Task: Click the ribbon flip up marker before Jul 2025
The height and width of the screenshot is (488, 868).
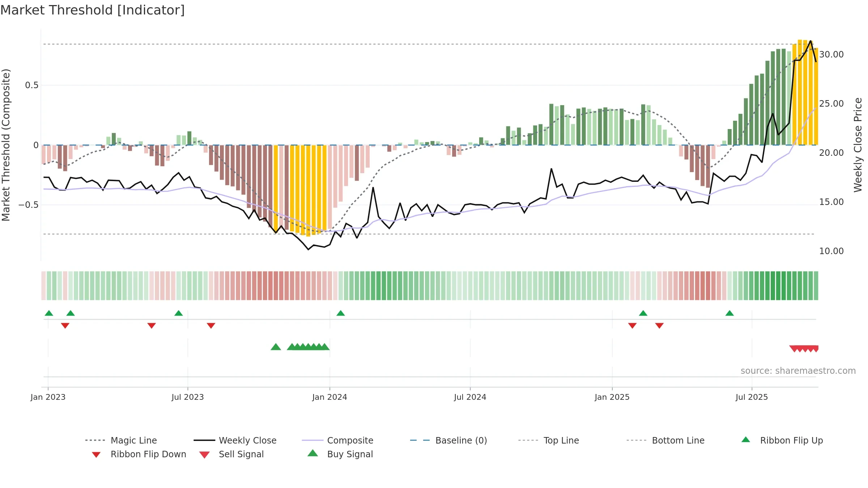Action: tap(729, 313)
